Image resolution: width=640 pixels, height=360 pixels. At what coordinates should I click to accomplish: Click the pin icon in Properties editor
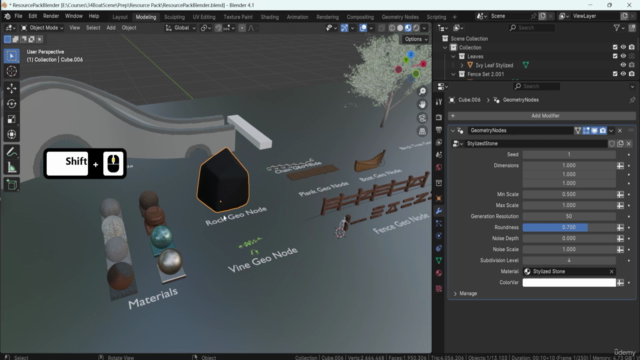pos(632,100)
